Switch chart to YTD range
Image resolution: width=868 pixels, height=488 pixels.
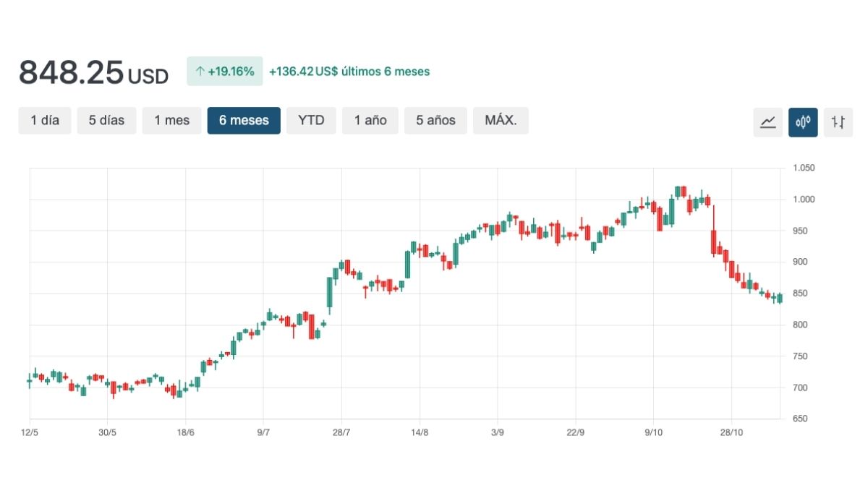click(x=311, y=121)
